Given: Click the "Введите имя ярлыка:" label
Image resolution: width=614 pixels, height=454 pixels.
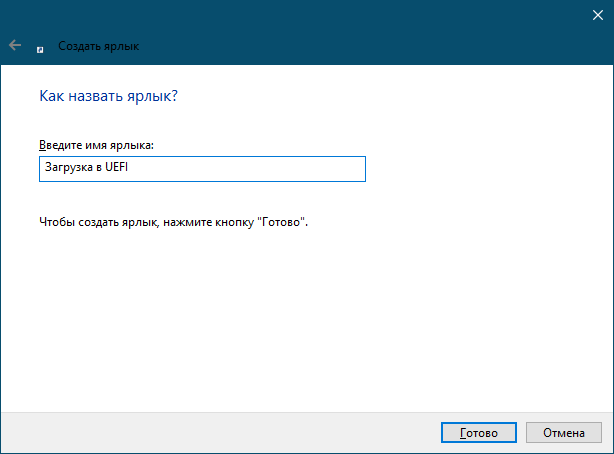Looking at the screenshot, I should [96, 145].
